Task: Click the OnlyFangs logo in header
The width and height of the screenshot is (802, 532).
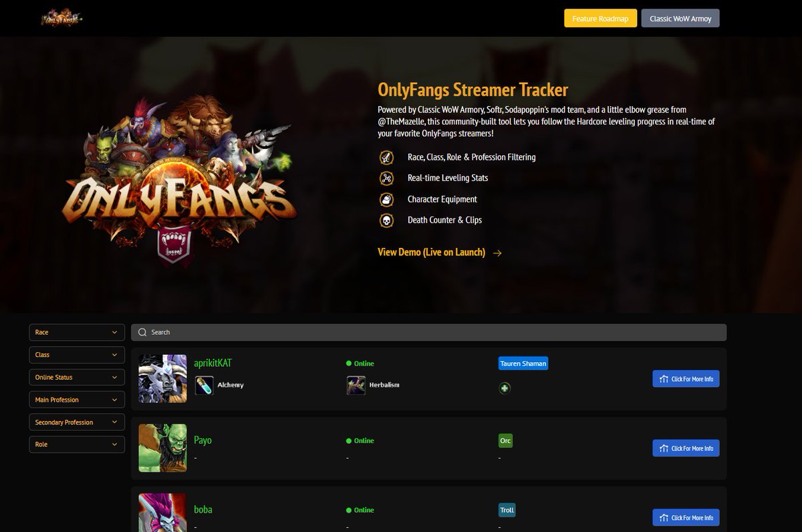Action: (x=61, y=18)
